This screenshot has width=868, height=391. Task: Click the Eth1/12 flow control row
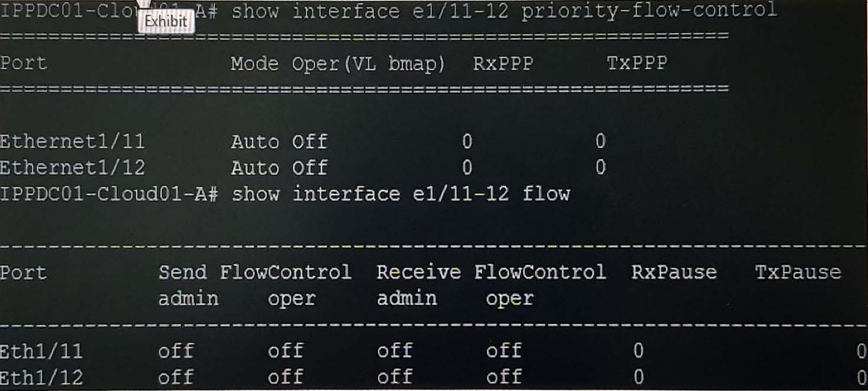434,377
